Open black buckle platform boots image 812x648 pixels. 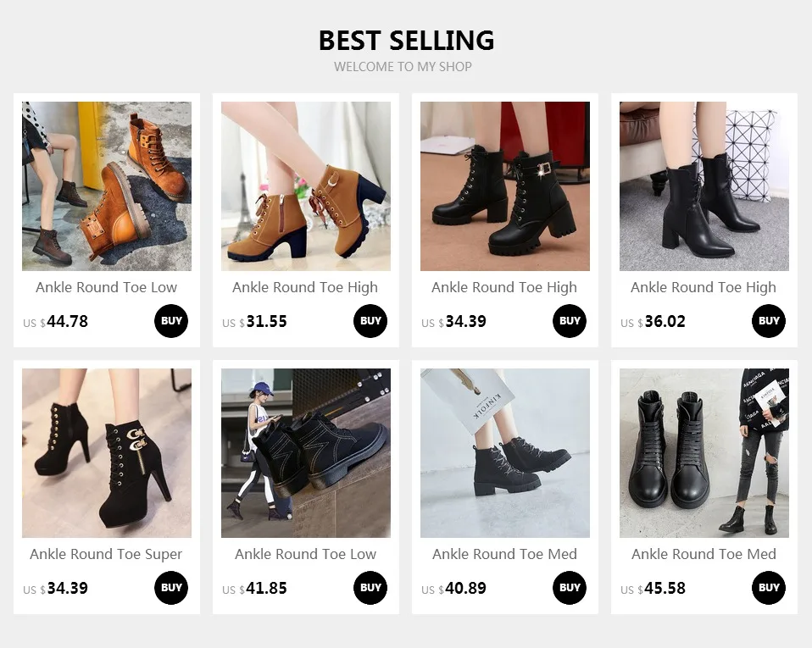[505, 186]
